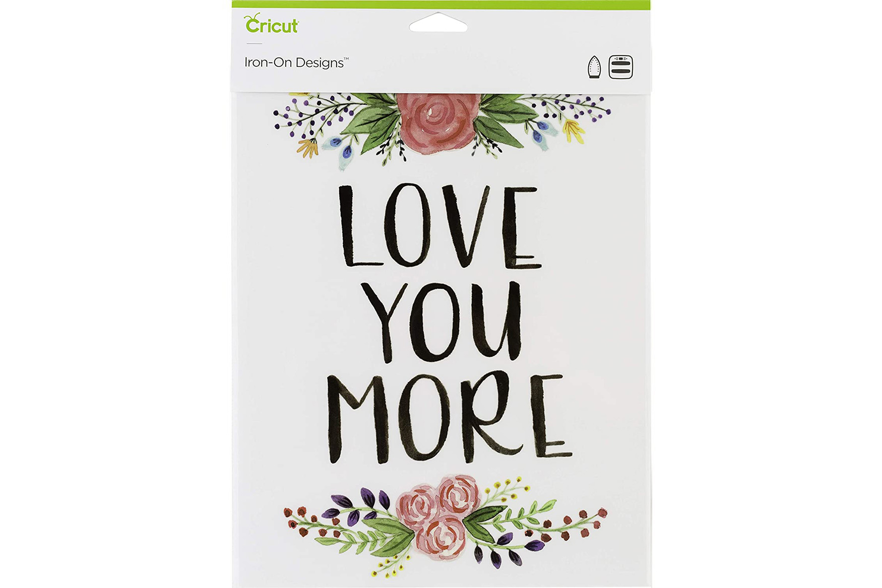Click the green bar at package top
The width and height of the screenshot is (882, 588).
(441, 5)
